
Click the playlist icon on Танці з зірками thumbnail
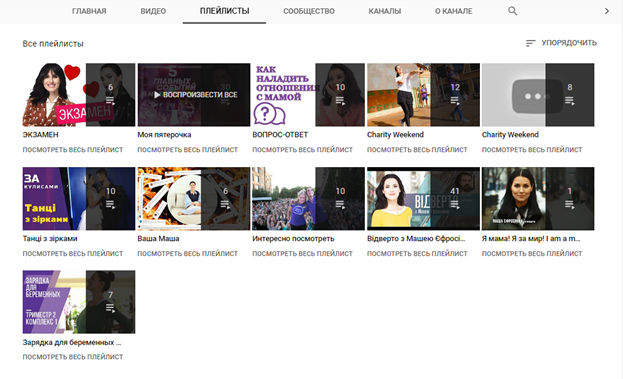[x=110, y=205]
